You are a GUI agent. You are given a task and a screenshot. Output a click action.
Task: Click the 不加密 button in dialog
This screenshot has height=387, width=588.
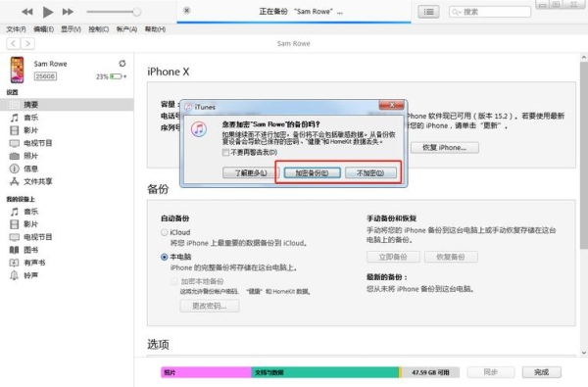[x=370, y=172]
